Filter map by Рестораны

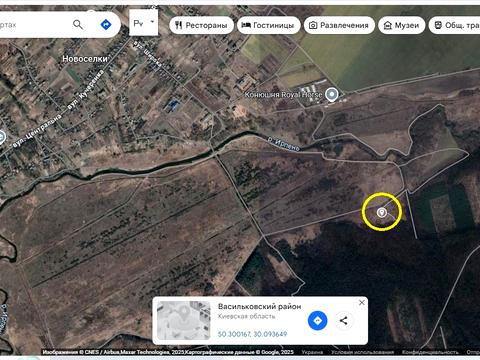(201, 25)
